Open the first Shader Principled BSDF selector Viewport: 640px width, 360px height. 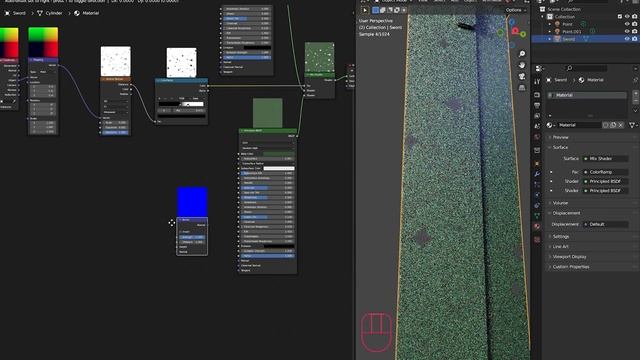tap(605, 181)
